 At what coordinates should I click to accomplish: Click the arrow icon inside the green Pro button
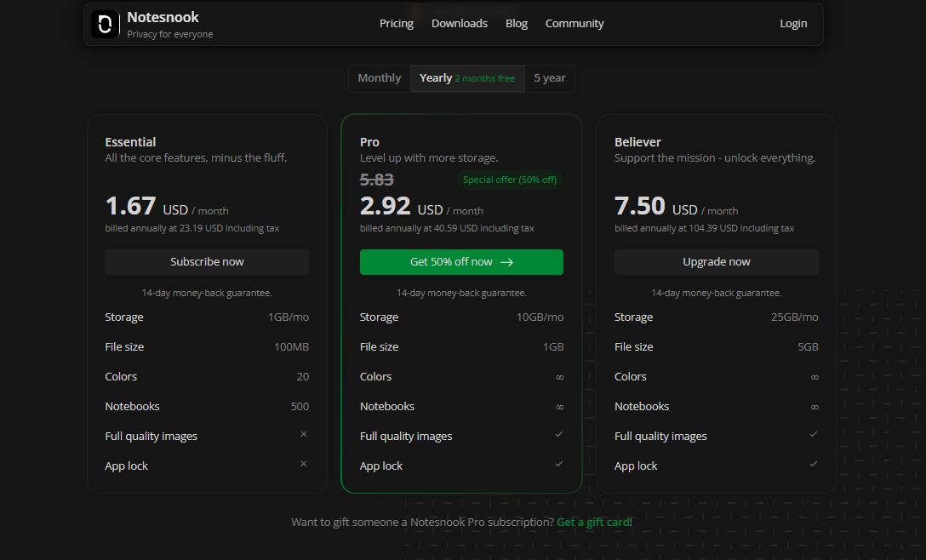coord(506,261)
